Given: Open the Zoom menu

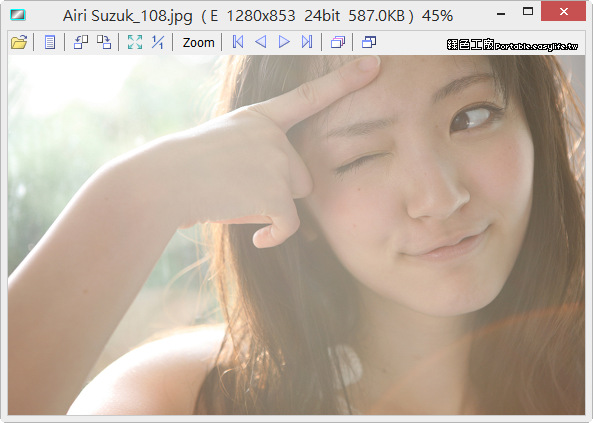Looking at the screenshot, I should tap(199, 42).
